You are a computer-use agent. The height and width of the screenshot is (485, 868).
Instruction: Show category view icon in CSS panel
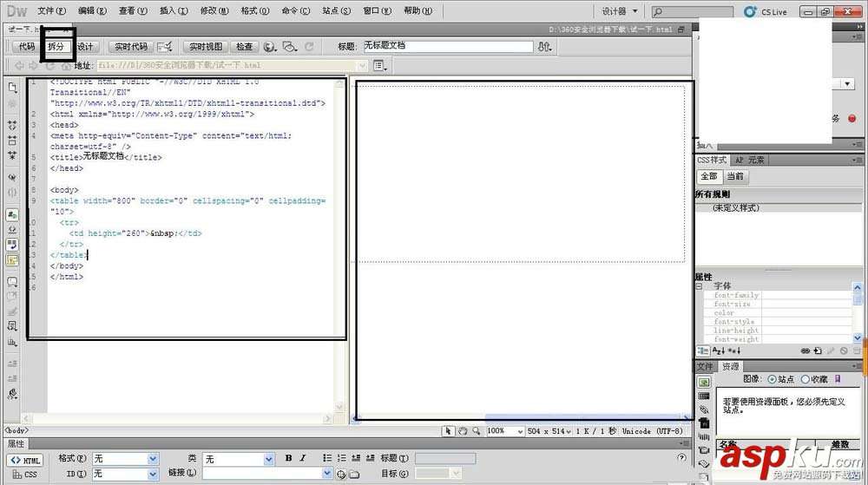pos(702,351)
